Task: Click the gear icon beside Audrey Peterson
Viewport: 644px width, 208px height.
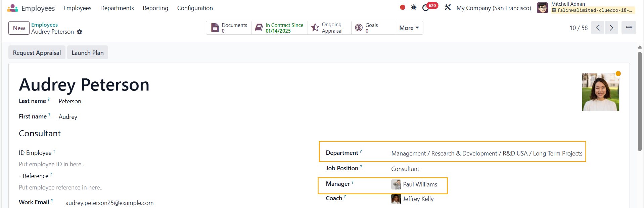Action: coord(79,32)
